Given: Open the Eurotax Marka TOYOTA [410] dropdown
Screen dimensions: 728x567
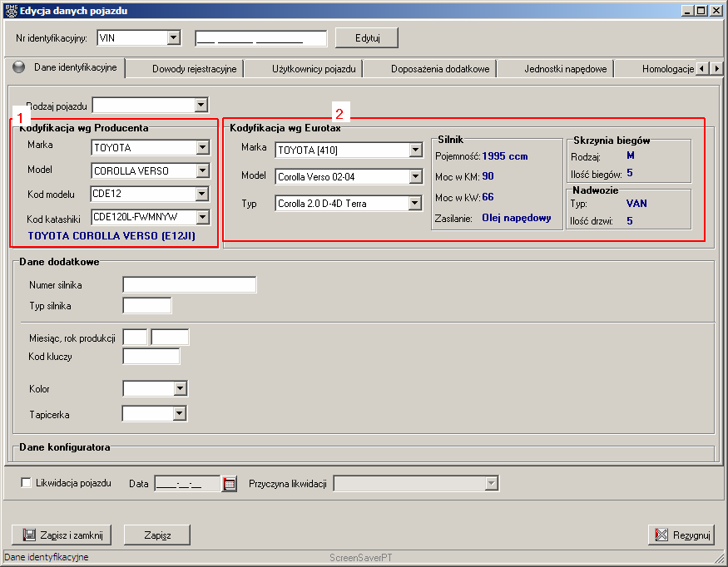Looking at the screenshot, I should 415,150.
